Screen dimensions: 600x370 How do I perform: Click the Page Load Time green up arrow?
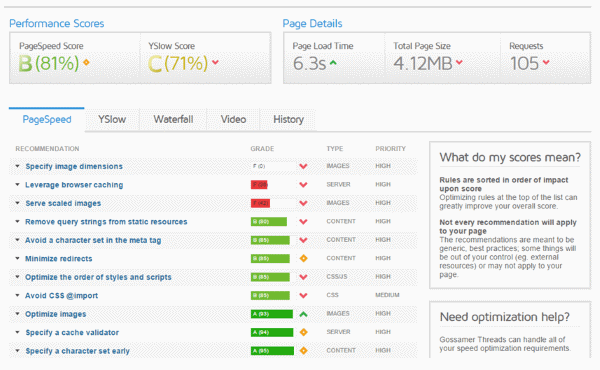point(333,62)
